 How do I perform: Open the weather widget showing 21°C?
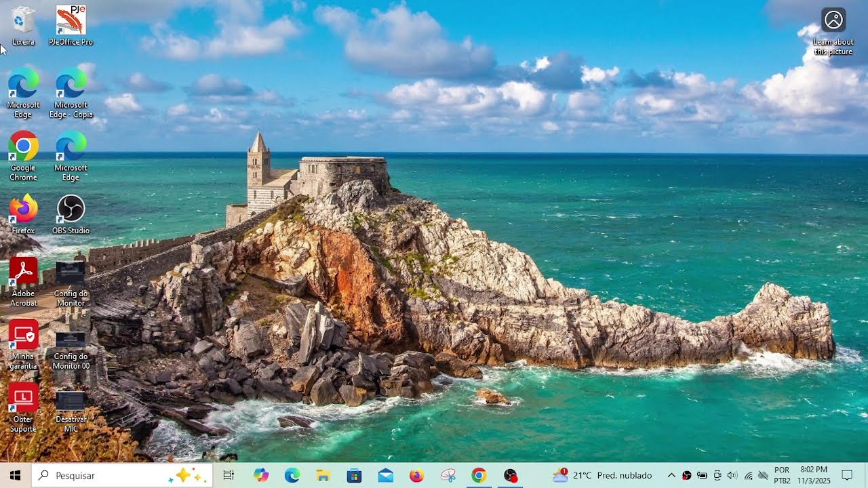click(x=602, y=475)
